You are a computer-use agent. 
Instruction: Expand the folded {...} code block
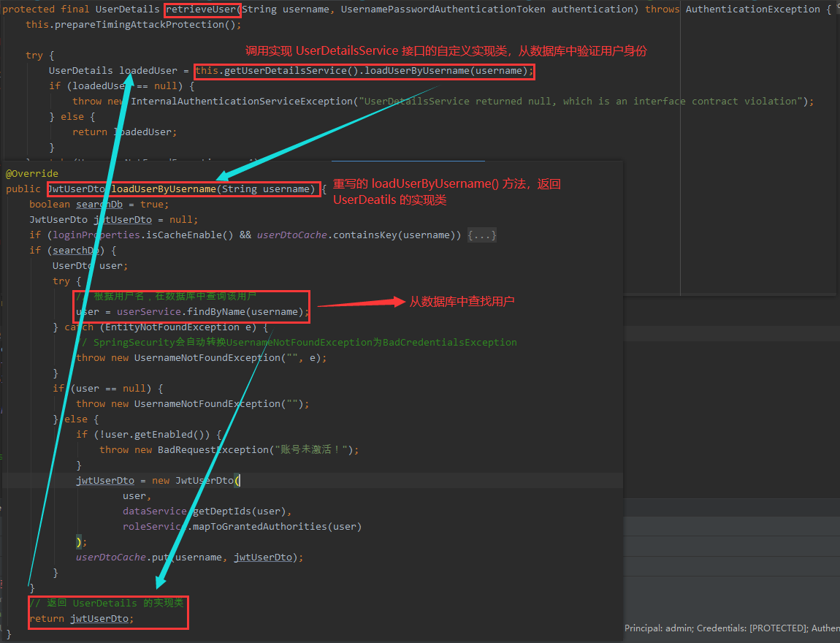[x=482, y=235]
